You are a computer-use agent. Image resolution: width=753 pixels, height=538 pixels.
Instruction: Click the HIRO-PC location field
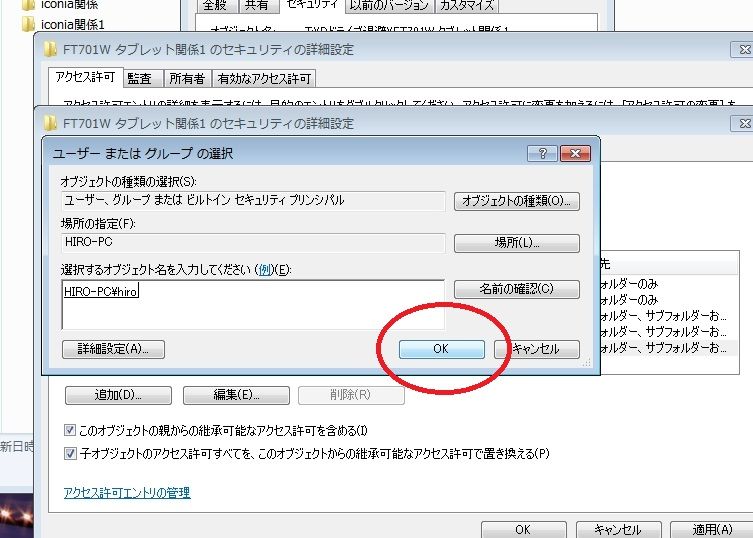[x=253, y=243]
